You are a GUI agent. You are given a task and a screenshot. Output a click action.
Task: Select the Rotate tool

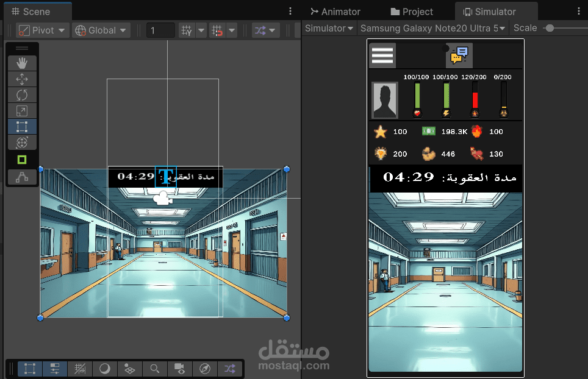click(x=22, y=95)
